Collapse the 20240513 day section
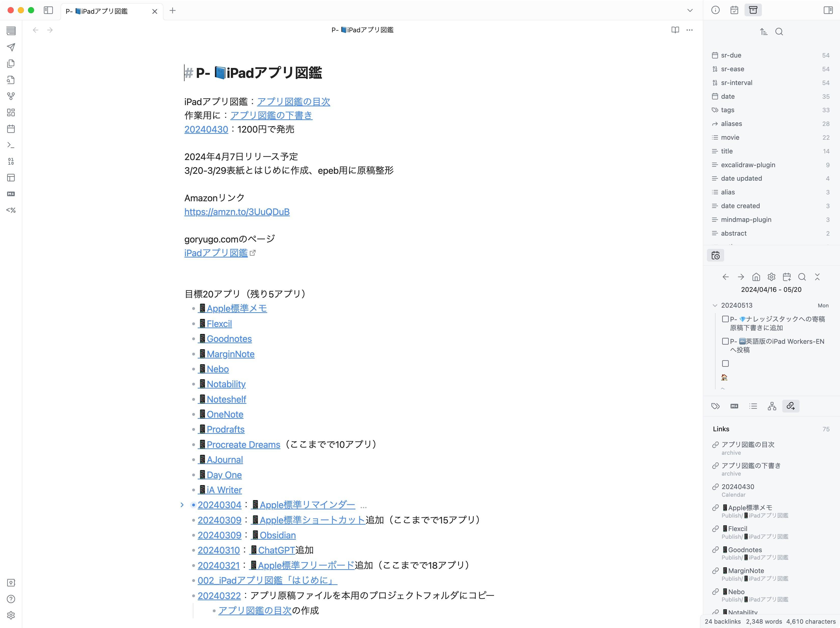 click(x=715, y=305)
